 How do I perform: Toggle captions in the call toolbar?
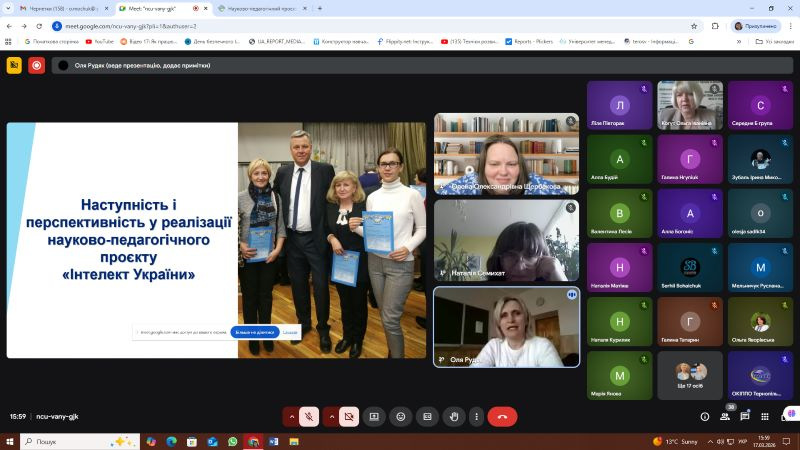coord(427,416)
